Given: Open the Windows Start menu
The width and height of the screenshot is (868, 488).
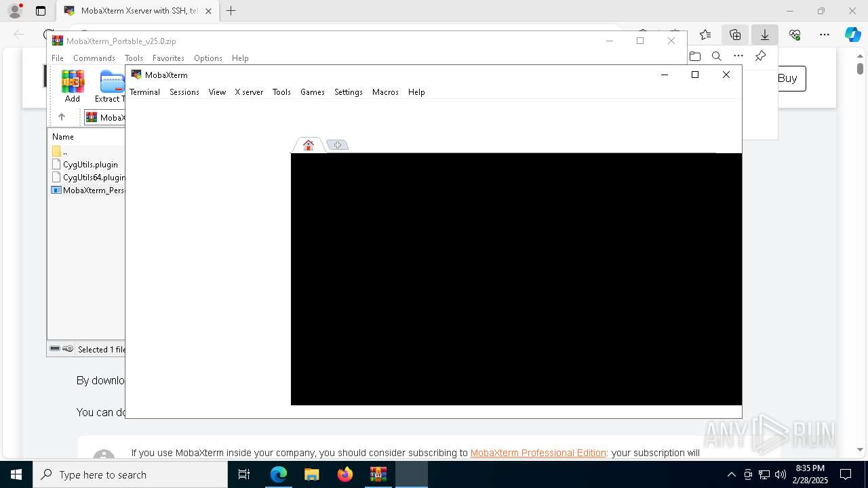Looking at the screenshot, I should point(16,474).
